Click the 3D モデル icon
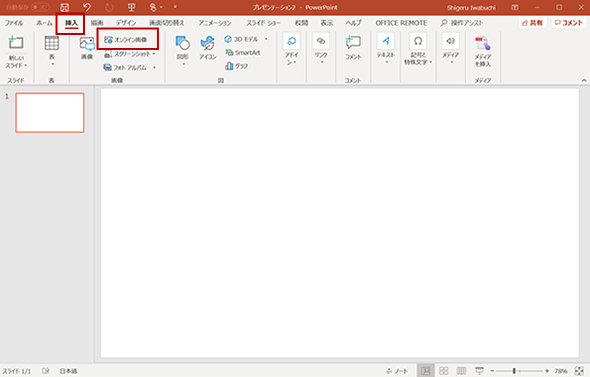590x377 pixels. 228,39
